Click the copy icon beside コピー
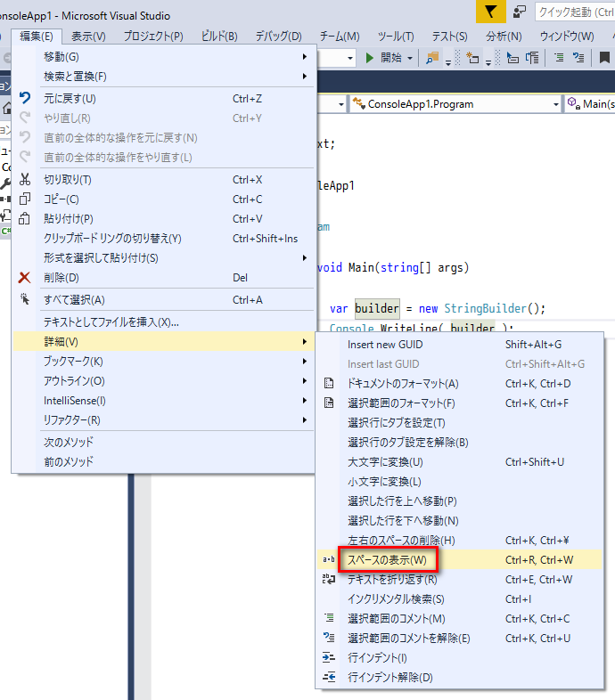Screen dimensions: 615x700 point(25,199)
